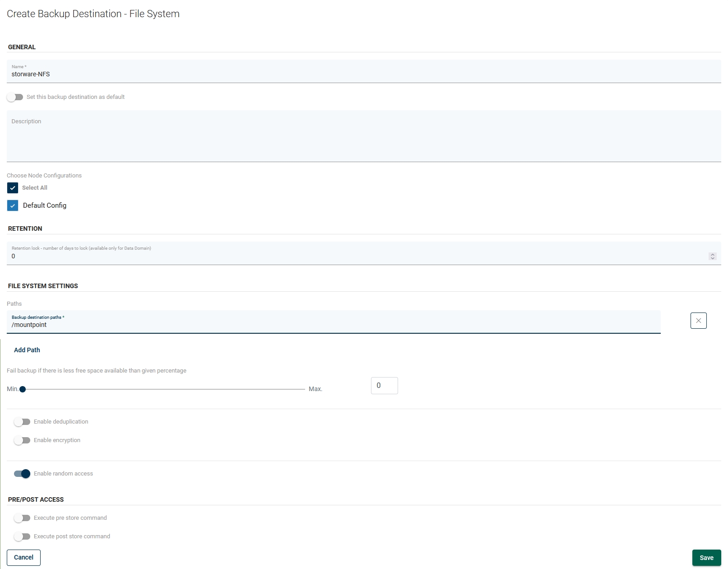Image resolution: width=728 pixels, height=569 pixels.
Task: Click the free space percentage number box
Action: (384, 386)
